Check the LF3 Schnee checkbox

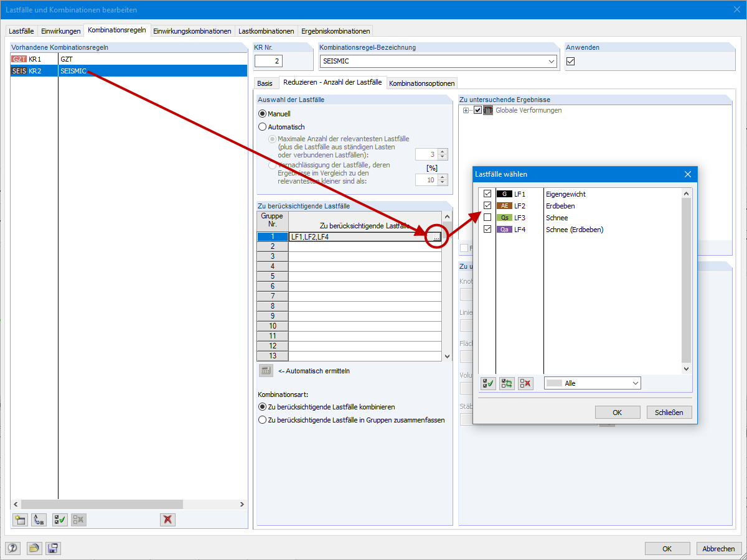pos(487,218)
